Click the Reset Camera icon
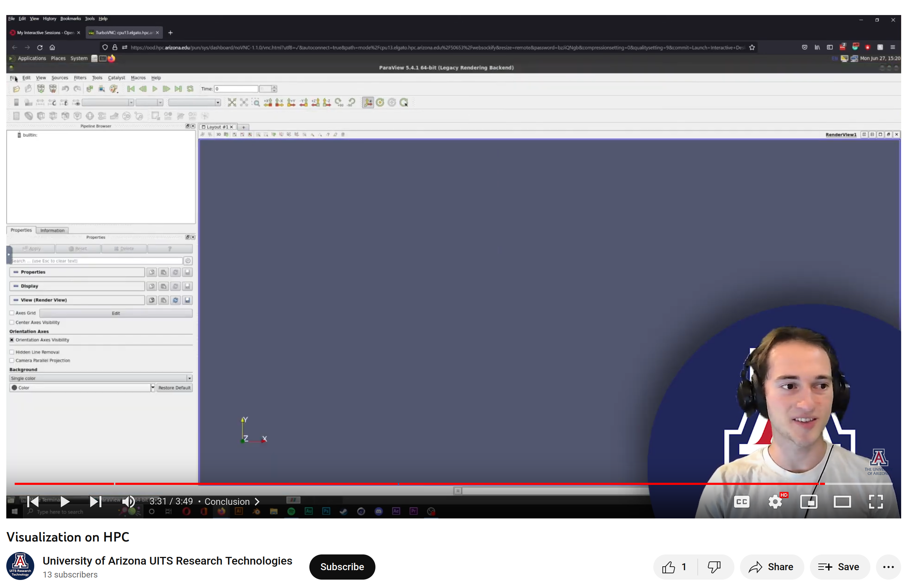Screen dimensions: 912x588 tap(232, 102)
